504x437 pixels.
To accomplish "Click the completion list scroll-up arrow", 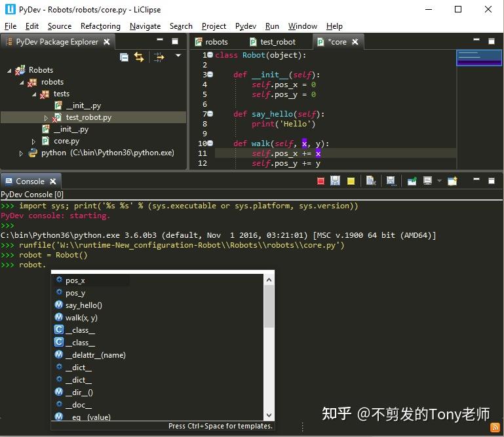I will click(x=269, y=280).
